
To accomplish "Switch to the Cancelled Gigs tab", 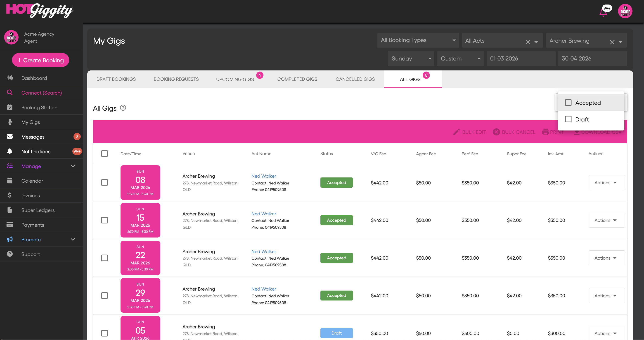I will [x=355, y=79].
